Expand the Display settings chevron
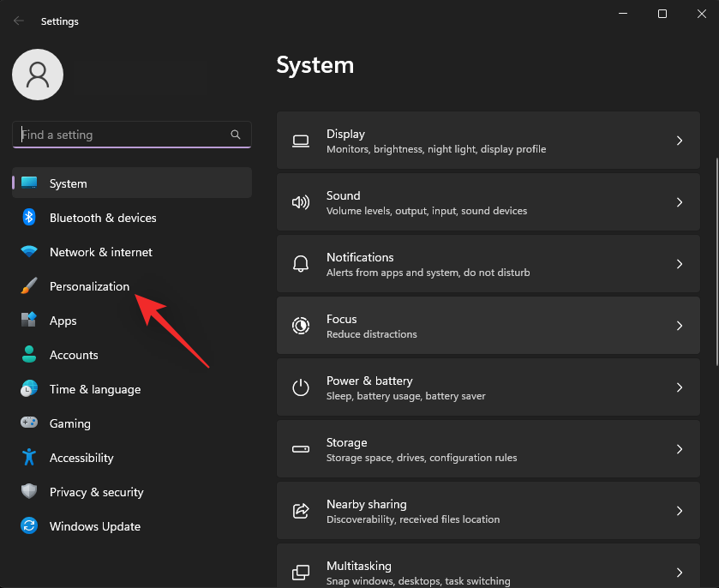This screenshot has width=719, height=588. [679, 140]
